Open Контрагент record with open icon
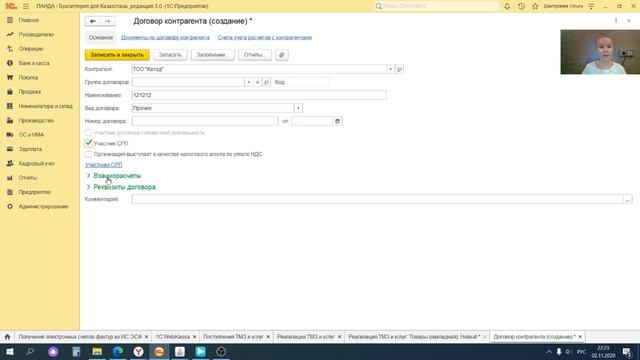The height and width of the screenshot is (360, 640). click(399, 69)
